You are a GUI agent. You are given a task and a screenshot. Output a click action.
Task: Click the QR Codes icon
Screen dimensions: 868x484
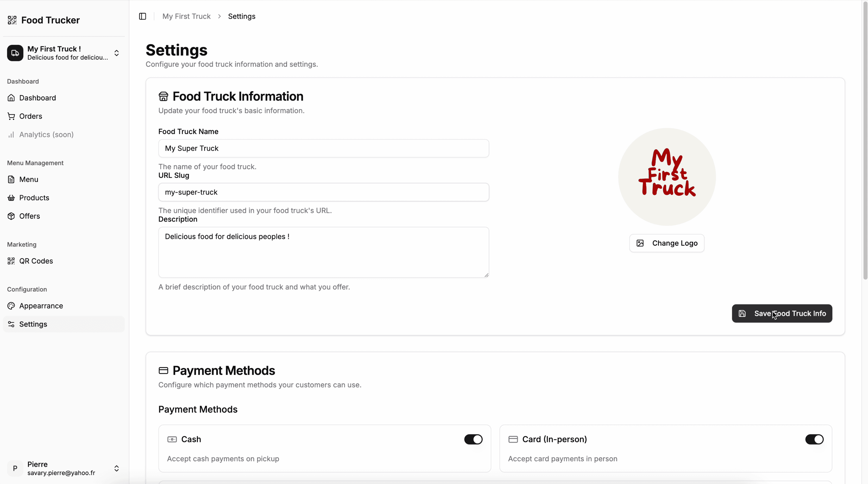pyautogui.click(x=11, y=261)
